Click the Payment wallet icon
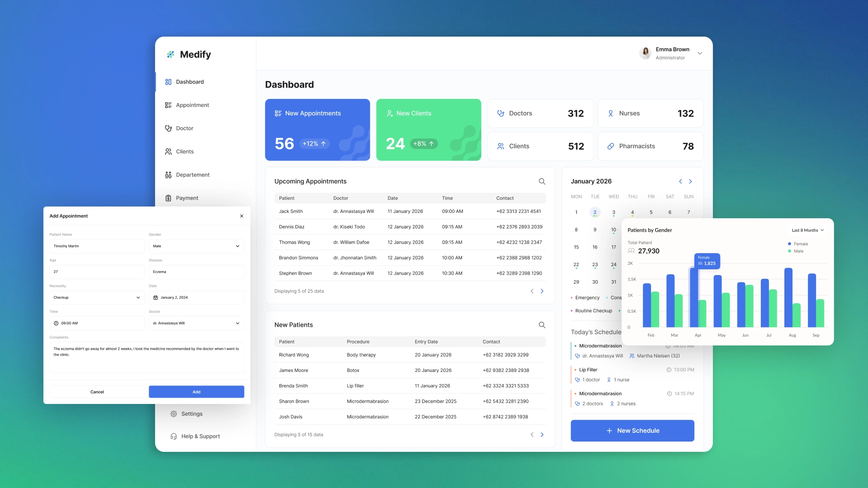Viewport: 868px width, 488px height. 168,198
